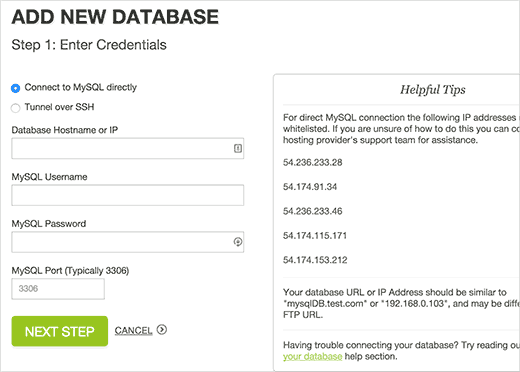Image resolution: width=520 pixels, height=372 pixels.
Task: Select Connect to MySQL directly option
Action: point(15,88)
